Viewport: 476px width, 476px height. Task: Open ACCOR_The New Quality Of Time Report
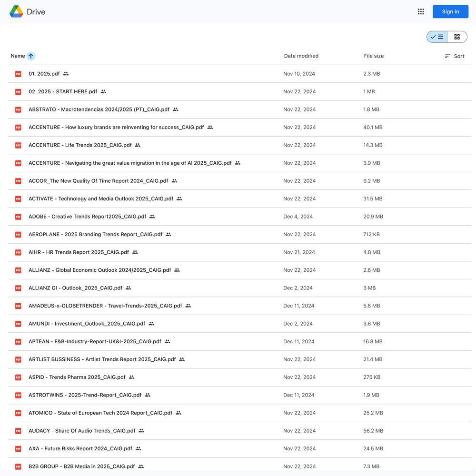point(99,181)
